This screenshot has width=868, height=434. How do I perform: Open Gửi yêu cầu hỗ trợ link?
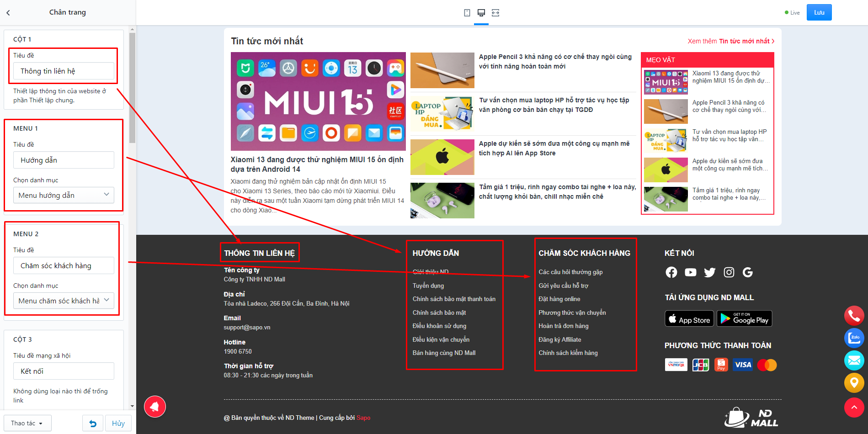point(563,286)
